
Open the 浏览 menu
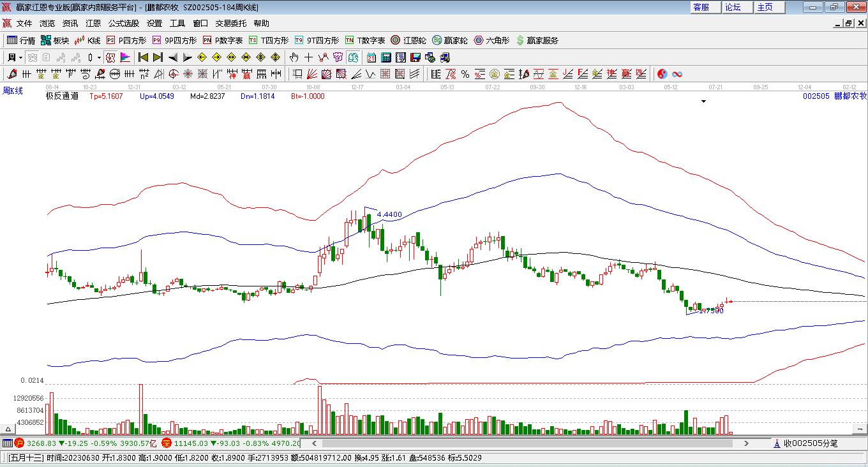click(47, 24)
